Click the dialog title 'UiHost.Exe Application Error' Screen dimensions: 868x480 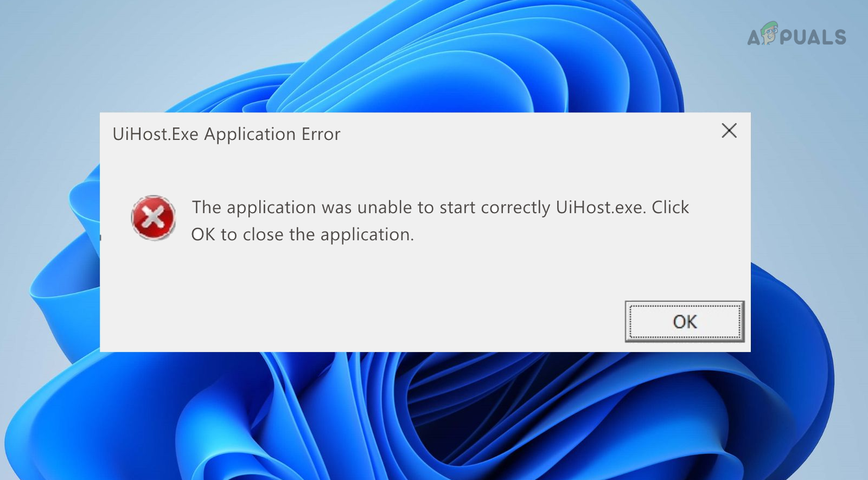pyautogui.click(x=226, y=134)
